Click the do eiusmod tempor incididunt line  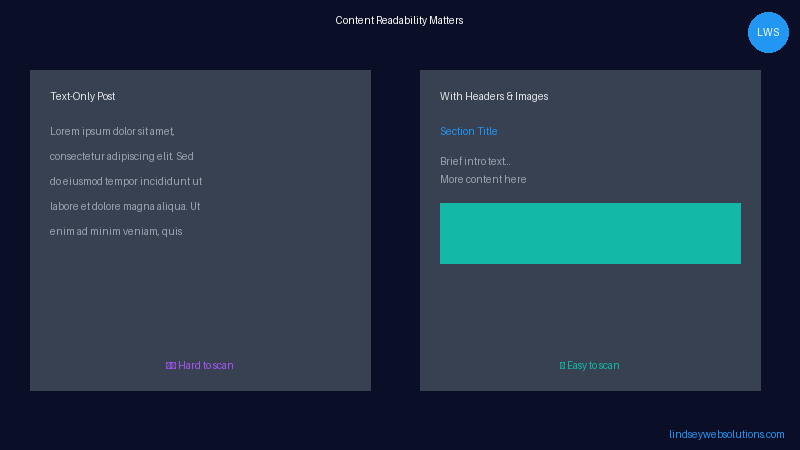coord(126,181)
